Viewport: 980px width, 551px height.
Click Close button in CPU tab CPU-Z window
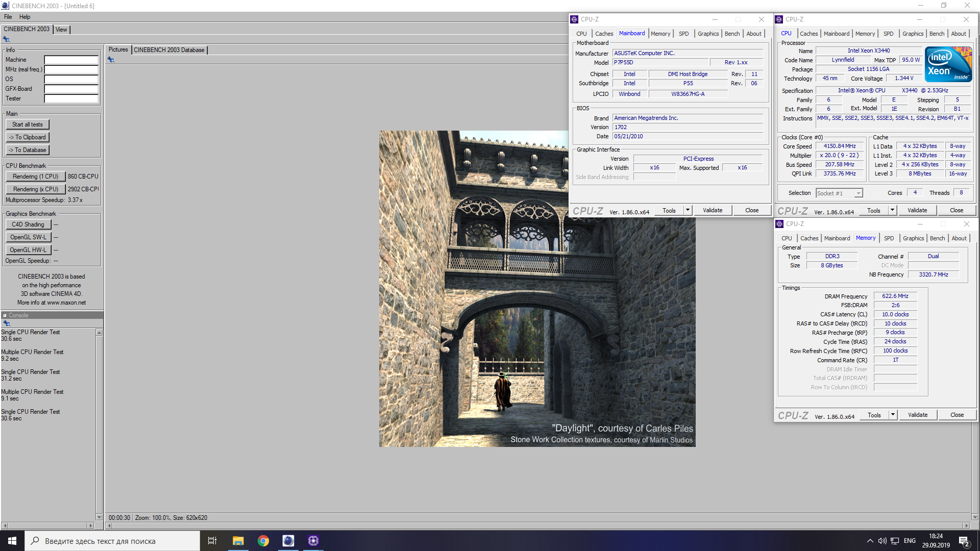tap(957, 210)
